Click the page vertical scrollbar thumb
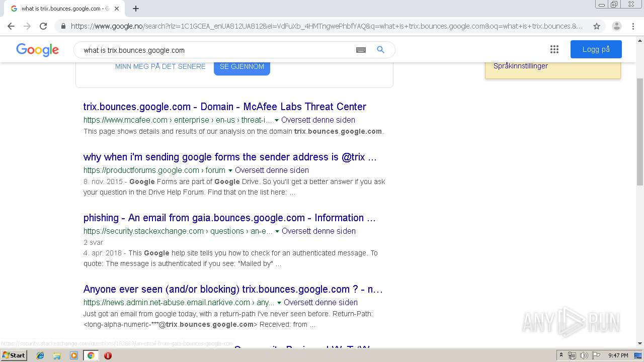 point(640,132)
